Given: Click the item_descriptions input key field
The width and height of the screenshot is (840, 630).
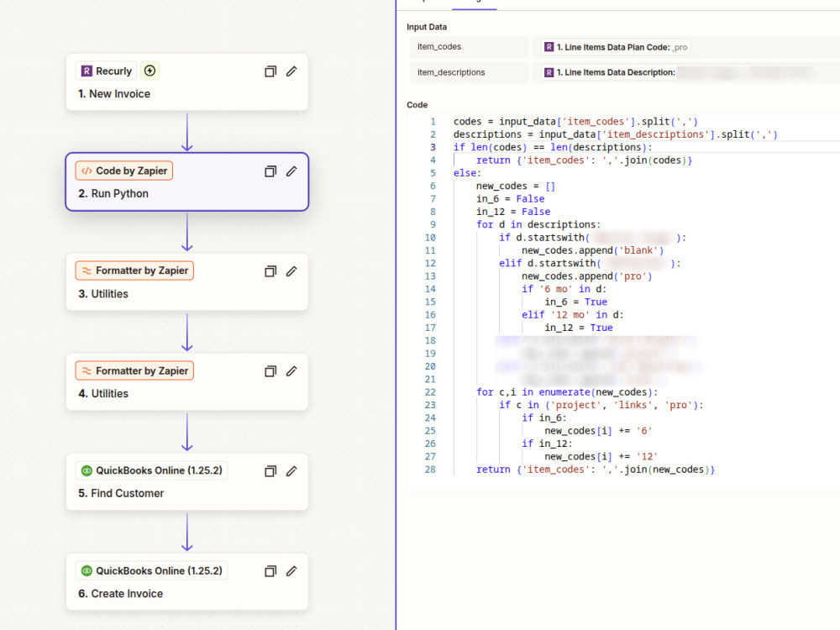Looking at the screenshot, I should (x=470, y=72).
